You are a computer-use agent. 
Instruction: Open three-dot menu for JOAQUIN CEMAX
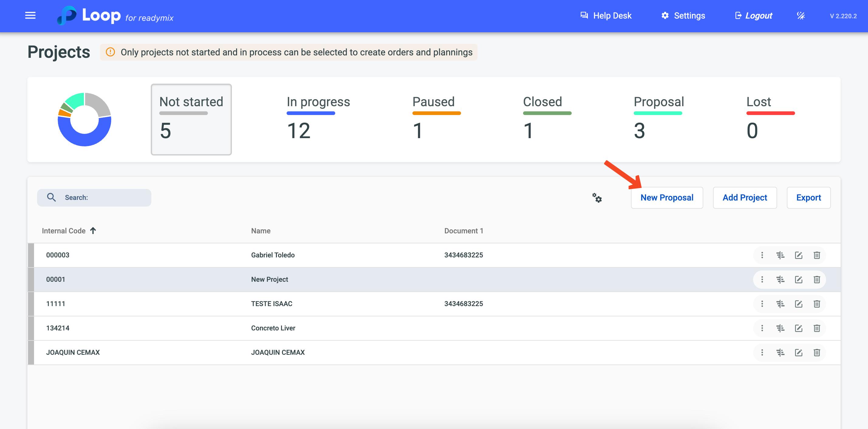(x=762, y=352)
